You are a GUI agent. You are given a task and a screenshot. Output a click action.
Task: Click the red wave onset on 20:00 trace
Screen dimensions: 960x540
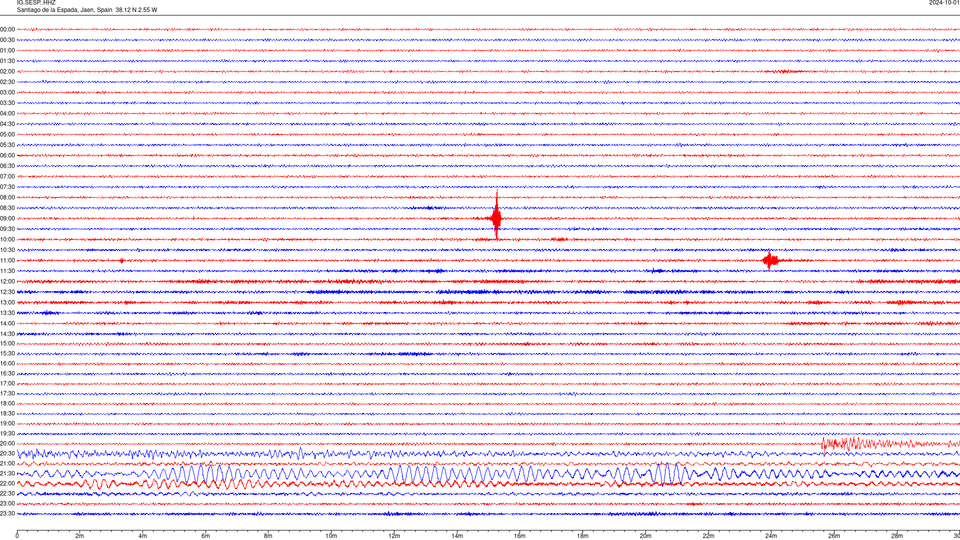tap(824, 444)
